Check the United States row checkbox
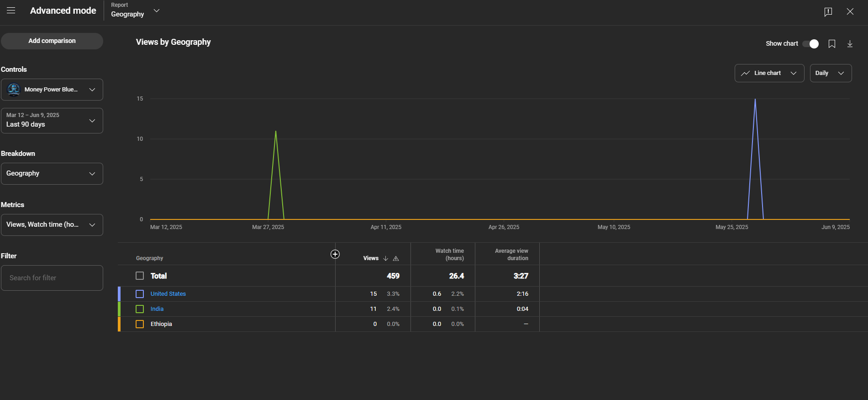The image size is (868, 400). (140, 294)
